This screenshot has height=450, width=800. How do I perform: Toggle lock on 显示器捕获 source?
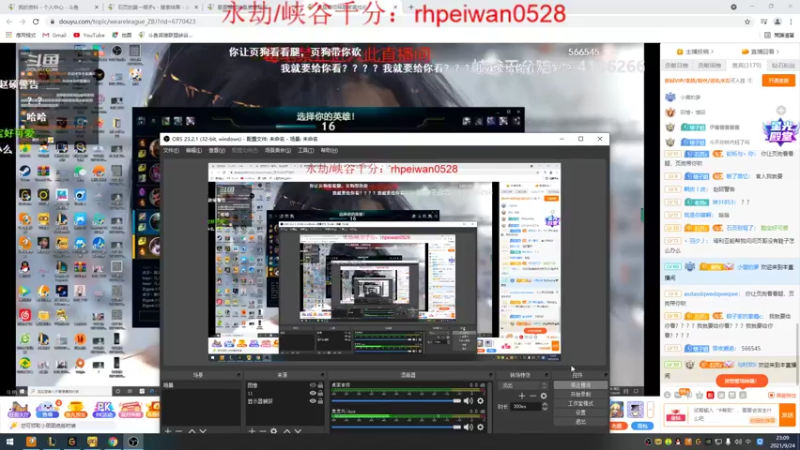(320, 401)
